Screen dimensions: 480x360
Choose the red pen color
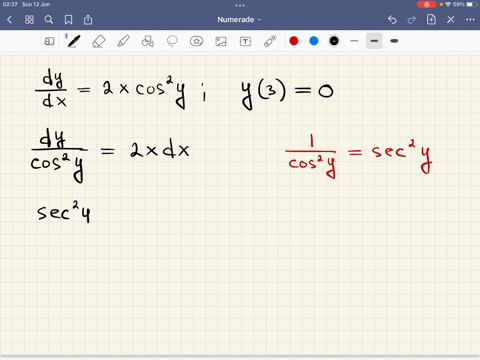[294, 41]
